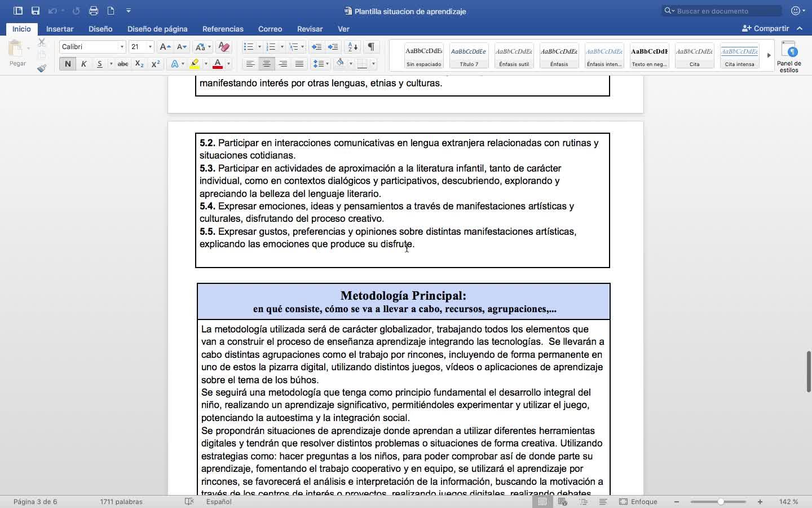Open the Correo tab
812x508 pixels.
(x=270, y=29)
